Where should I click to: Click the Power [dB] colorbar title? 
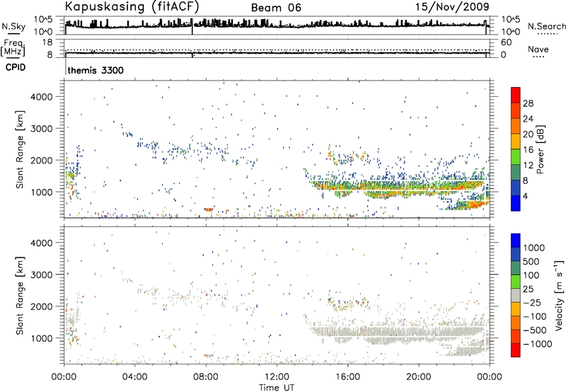[x=540, y=149]
